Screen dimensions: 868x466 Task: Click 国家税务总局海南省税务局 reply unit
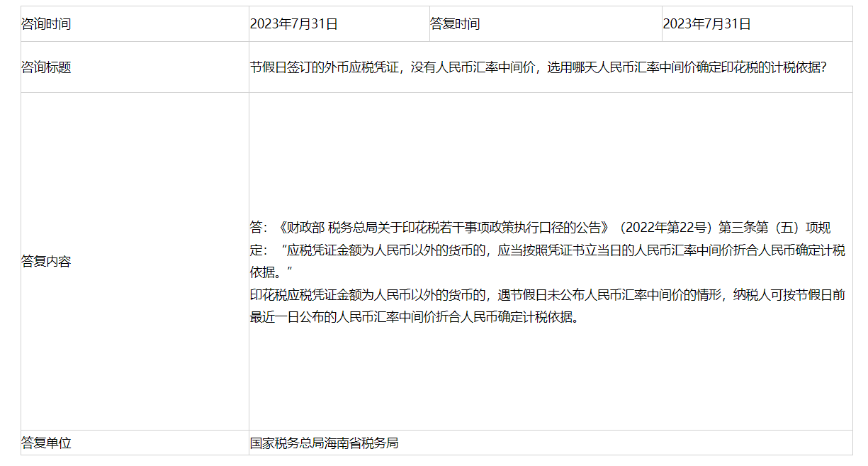point(324,443)
